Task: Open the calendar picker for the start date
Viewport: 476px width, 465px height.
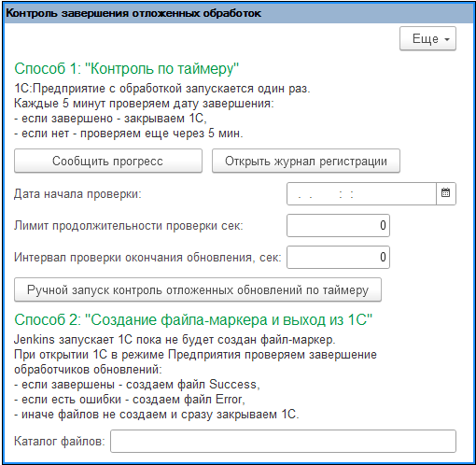Action: pos(446,193)
